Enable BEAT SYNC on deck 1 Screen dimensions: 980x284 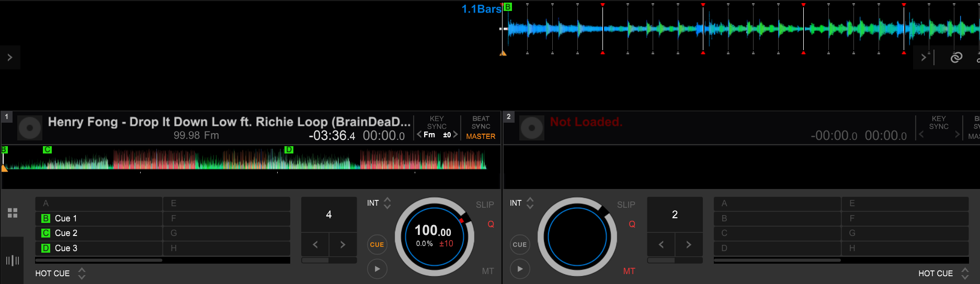[481, 123]
